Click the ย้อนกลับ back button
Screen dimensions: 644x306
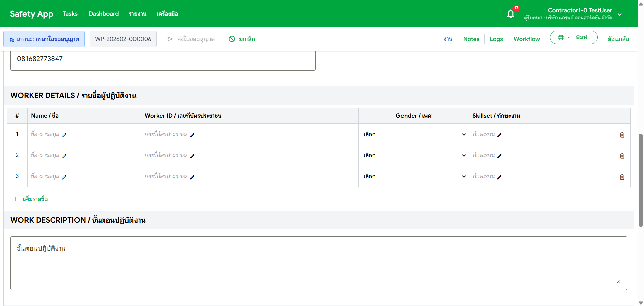tap(618, 39)
